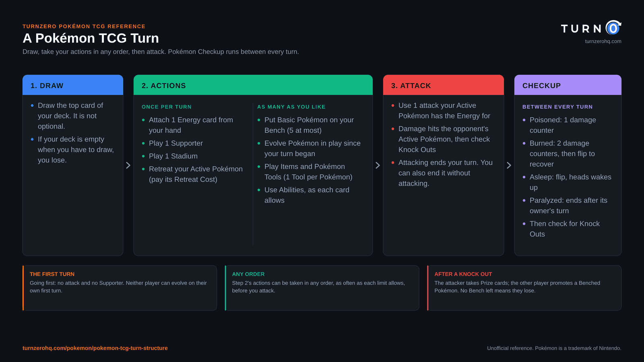Select the green 2. ACTIONS header
Viewport: 644px width, 362px height.
point(253,85)
